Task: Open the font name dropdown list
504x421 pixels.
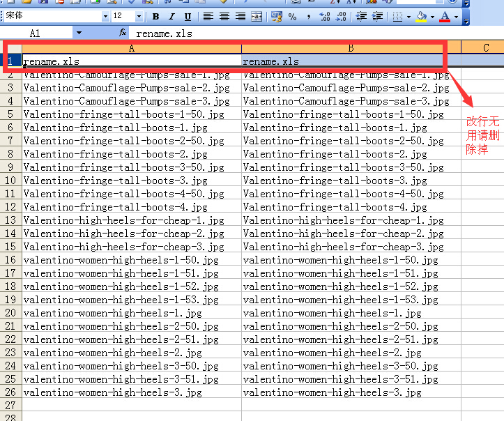Action: coord(105,16)
